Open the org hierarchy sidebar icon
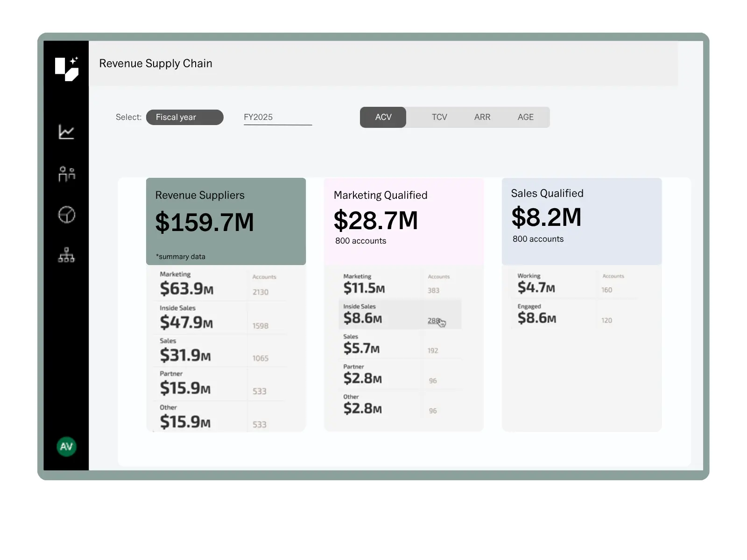Image resolution: width=747 pixels, height=560 pixels. click(66, 255)
